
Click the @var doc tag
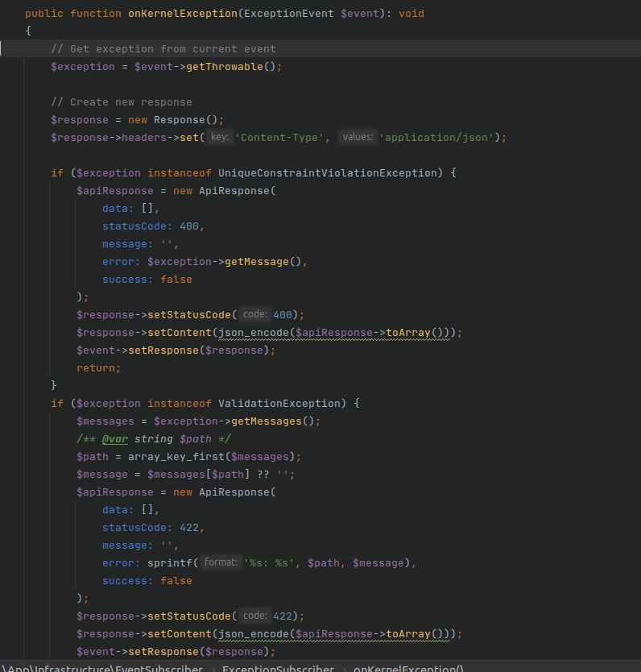115,439
